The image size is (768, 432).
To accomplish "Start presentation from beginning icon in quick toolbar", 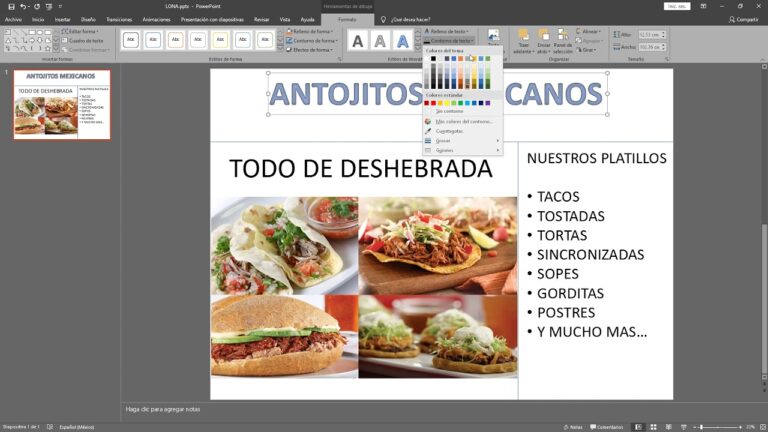I will [49, 6].
